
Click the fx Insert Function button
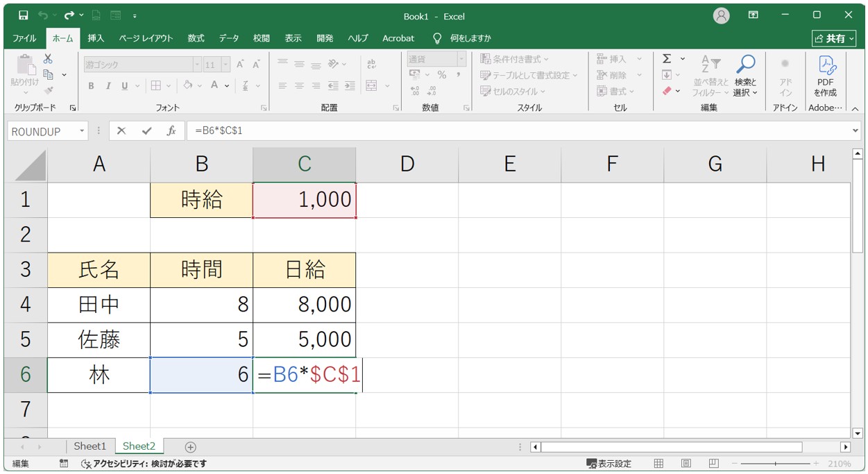(171, 130)
